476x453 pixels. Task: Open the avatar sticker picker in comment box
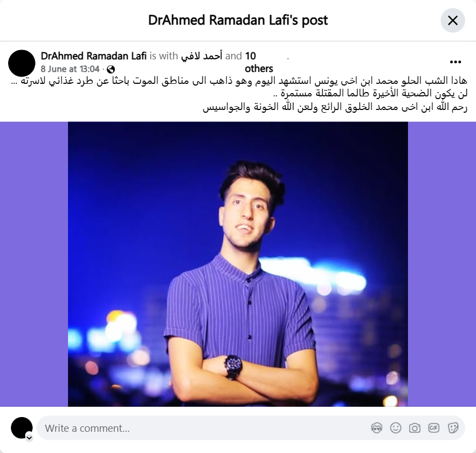376,428
